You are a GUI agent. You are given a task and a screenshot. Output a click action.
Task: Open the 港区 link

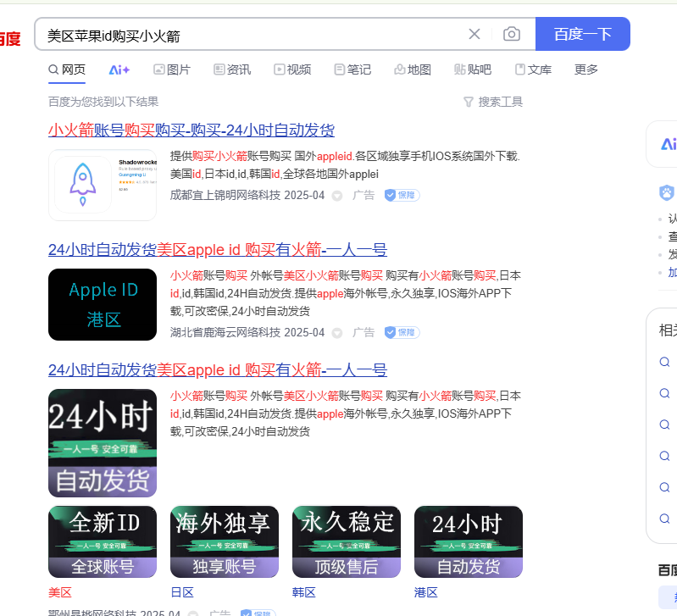click(x=426, y=592)
